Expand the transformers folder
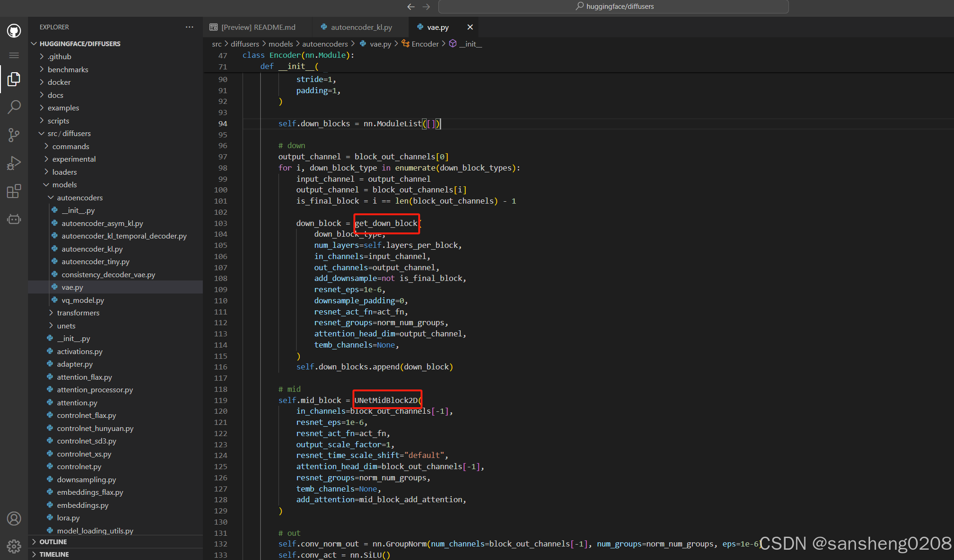Screen dimensions: 954x560 78,313
